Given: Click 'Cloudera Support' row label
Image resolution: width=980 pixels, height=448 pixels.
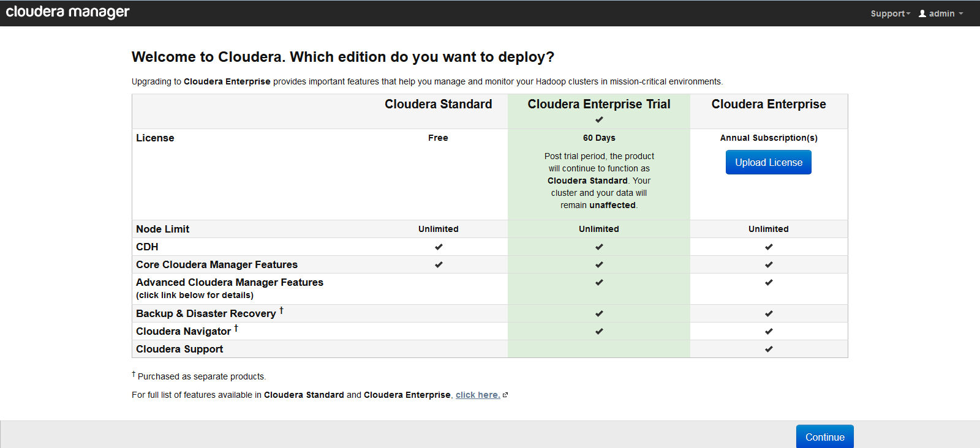Looking at the screenshot, I should click(x=179, y=349).
